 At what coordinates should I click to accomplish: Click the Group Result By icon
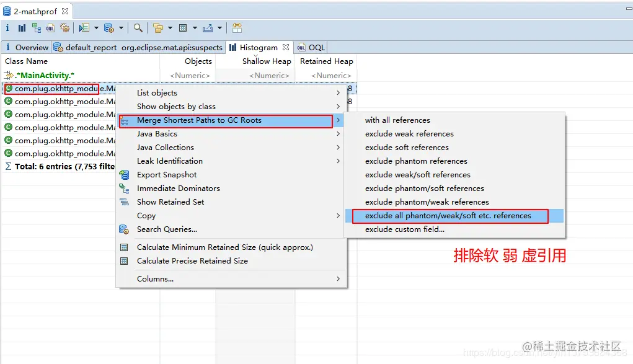click(158, 28)
